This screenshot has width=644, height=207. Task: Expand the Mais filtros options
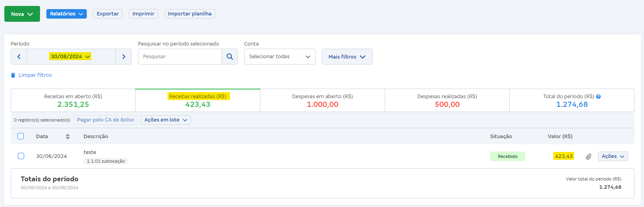(347, 57)
